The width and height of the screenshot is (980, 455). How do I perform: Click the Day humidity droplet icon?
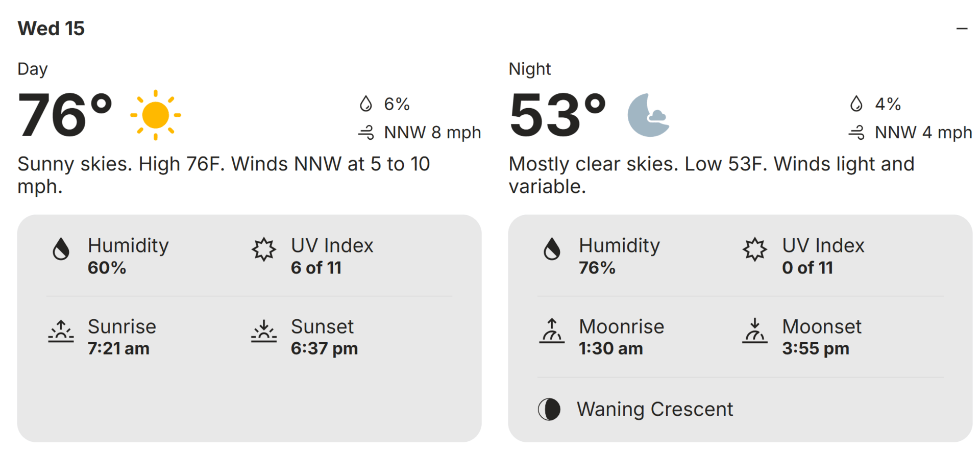61,249
